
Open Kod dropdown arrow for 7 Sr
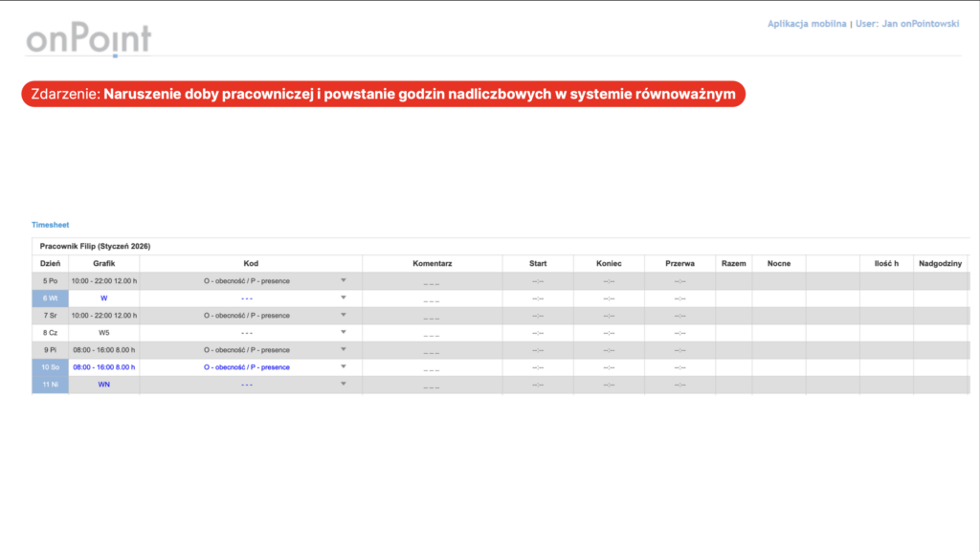[x=344, y=315]
